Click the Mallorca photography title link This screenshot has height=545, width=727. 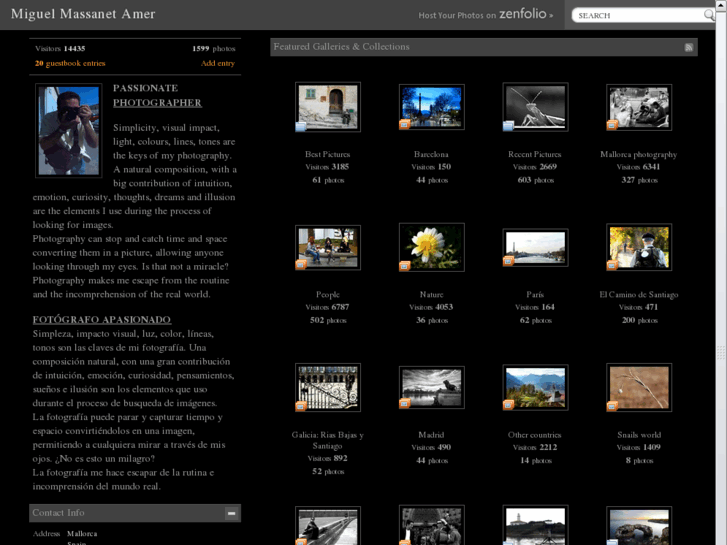[x=638, y=154]
